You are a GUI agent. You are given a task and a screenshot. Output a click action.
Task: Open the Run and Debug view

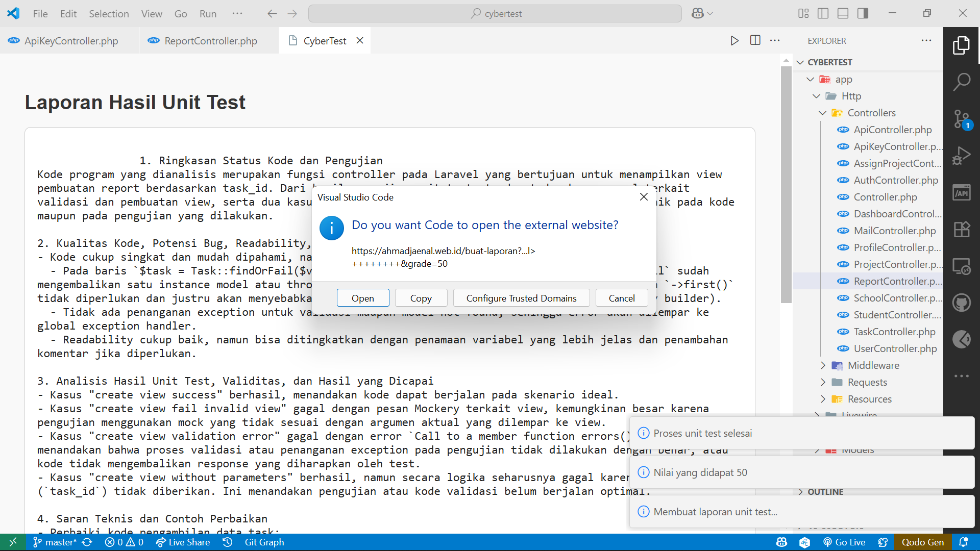point(961,156)
